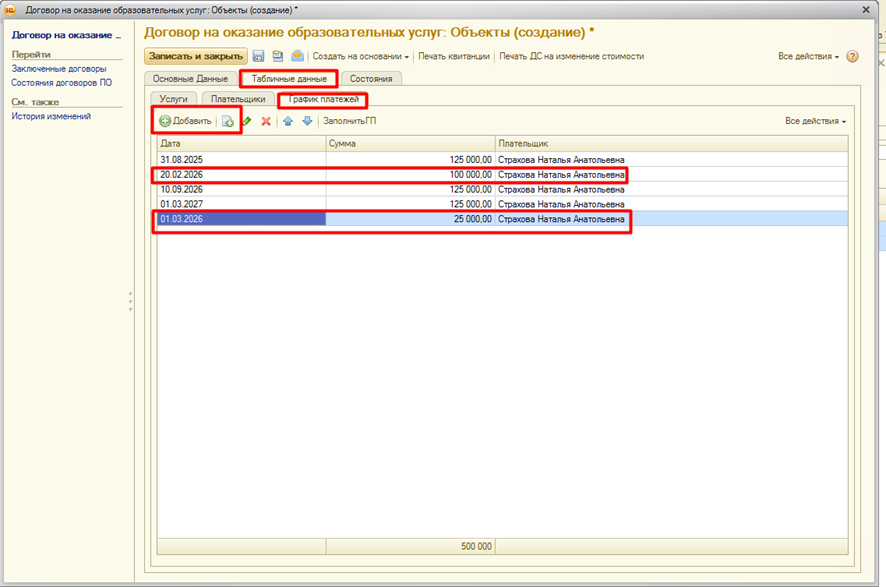Screen dimensions: 886x587
Task: Click the yellow envelope icon in the toolbar
Action: point(297,57)
